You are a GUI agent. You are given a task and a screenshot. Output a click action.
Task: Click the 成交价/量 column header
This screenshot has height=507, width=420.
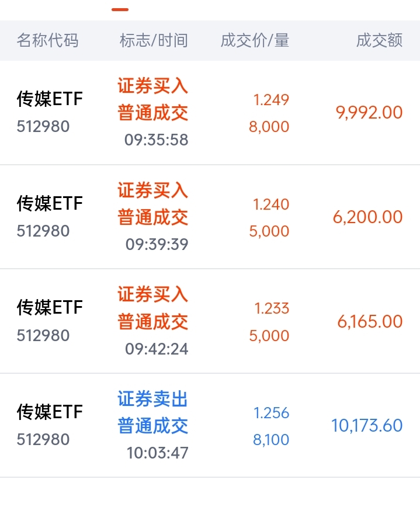tap(255, 40)
